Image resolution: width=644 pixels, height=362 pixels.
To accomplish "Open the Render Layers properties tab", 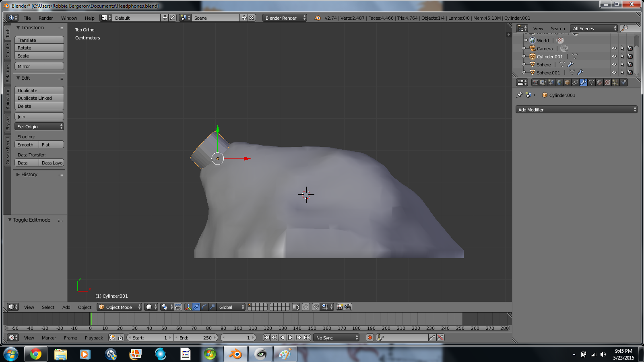I will coord(543,82).
